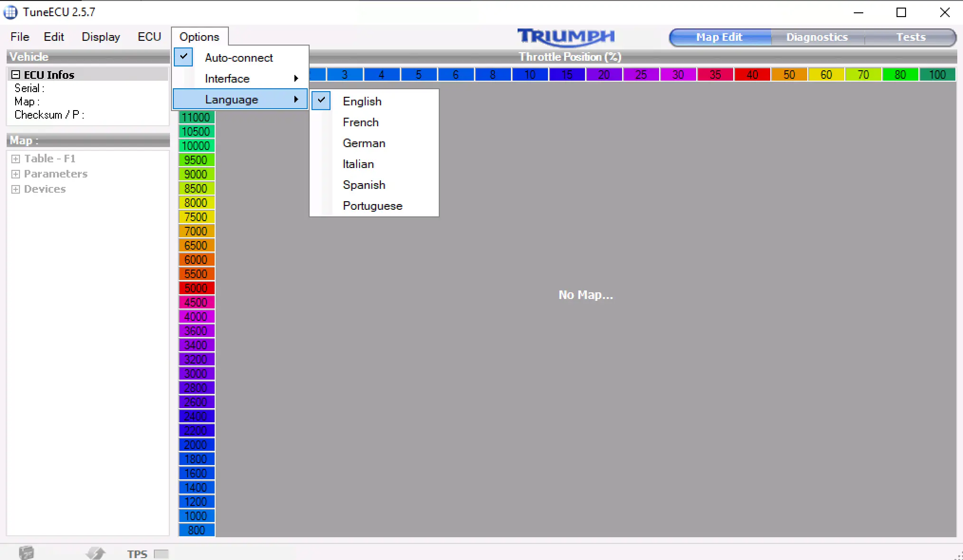Open the ECU menu
963x560 pixels.
pyautogui.click(x=149, y=37)
